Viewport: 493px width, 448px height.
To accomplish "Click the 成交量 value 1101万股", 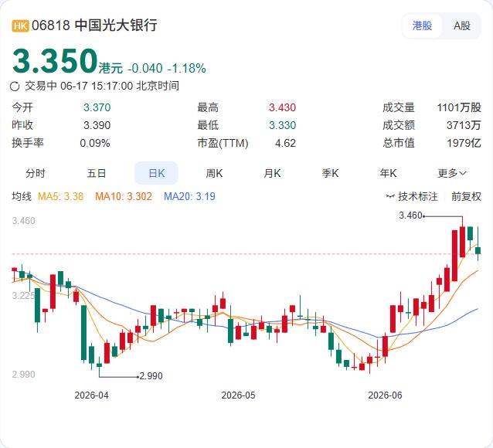I will tap(459, 107).
